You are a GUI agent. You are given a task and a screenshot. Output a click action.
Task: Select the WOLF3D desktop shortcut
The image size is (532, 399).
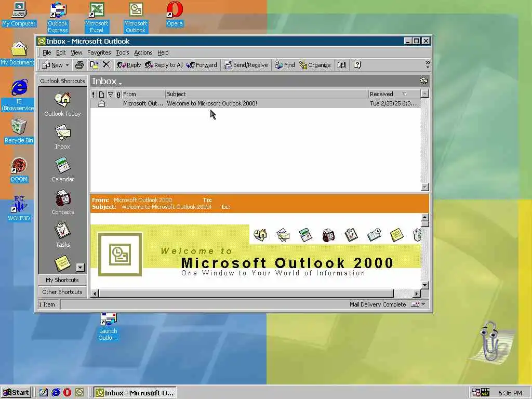pos(19,209)
